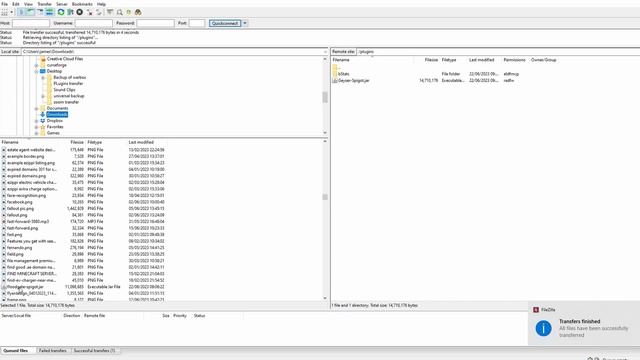Expand the Favorites tree node

36,127
